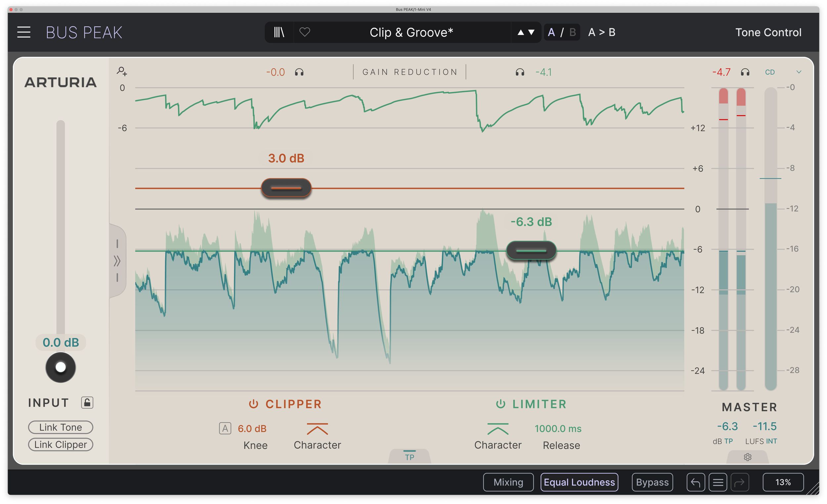
Task: Click master output headphones icon
Action: point(745,72)
